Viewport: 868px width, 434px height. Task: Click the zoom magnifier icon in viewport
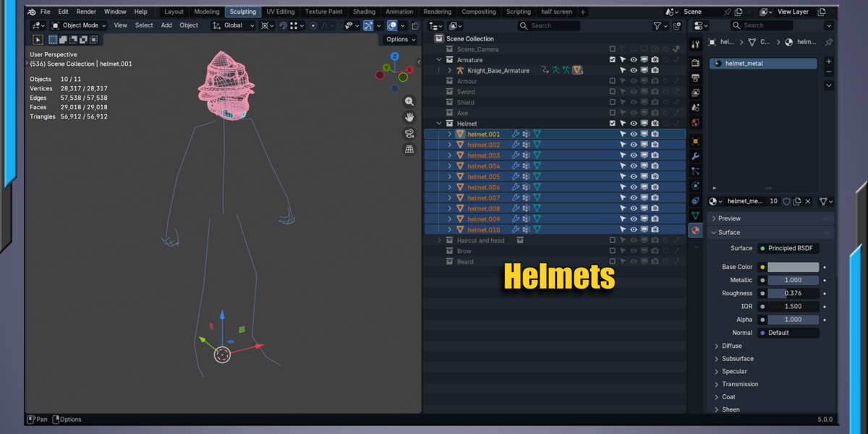click(409, 102)
